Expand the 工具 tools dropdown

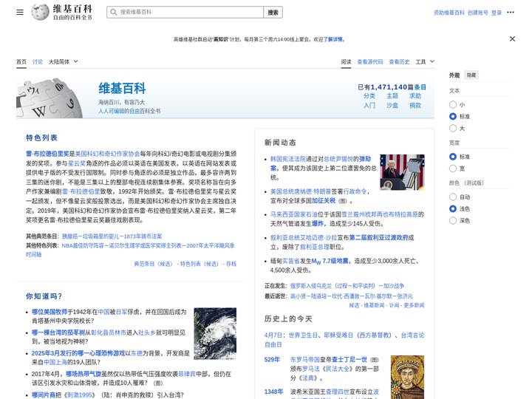pos(425,61)
